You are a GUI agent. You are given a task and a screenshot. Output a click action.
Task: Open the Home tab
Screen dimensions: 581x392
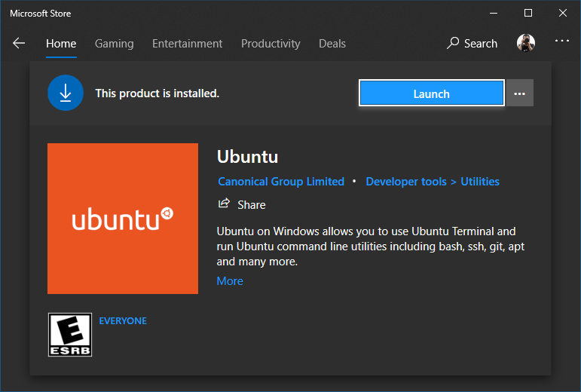pos(61,44)
